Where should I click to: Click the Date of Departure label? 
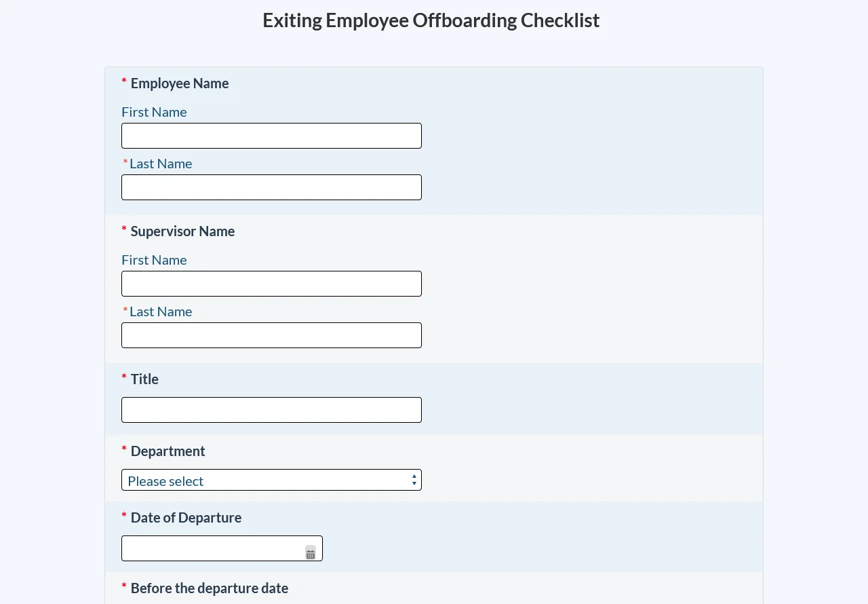(x=186, y=517)
